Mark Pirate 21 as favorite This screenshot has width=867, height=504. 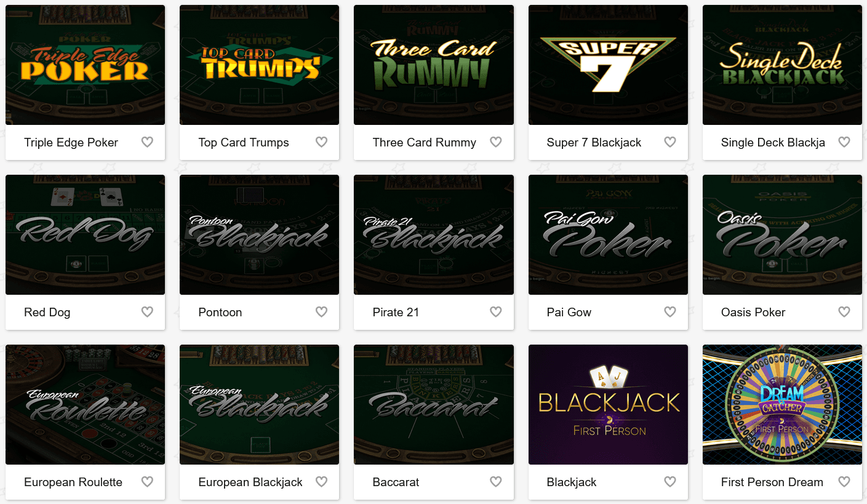tap(495, 312)
